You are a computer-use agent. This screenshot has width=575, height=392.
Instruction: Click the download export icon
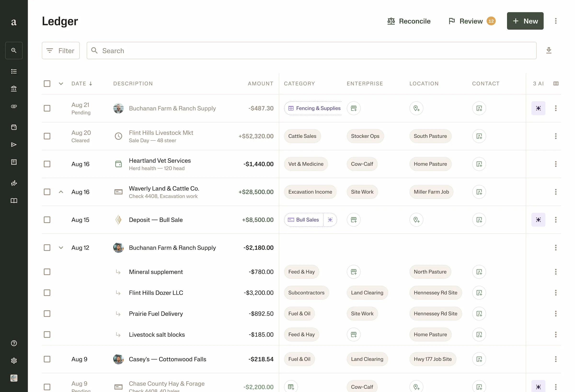tap(549, 51)
